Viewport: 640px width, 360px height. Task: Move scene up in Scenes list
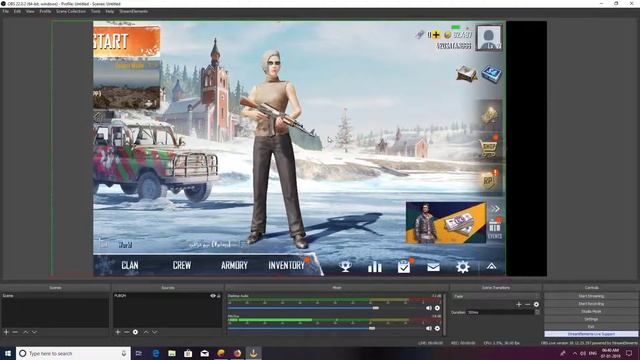(25, 332)
